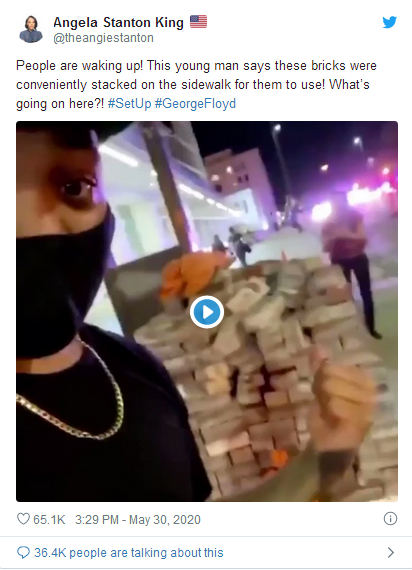The height and width of the screenshot is (570, 412).
Task: Click the Twitter bird logo
Action: [389, 22]
